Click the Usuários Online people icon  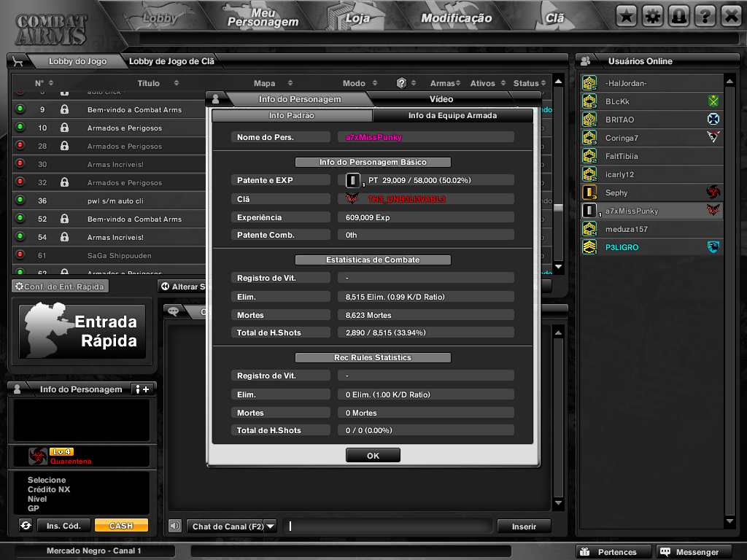(x=586, y=61)
